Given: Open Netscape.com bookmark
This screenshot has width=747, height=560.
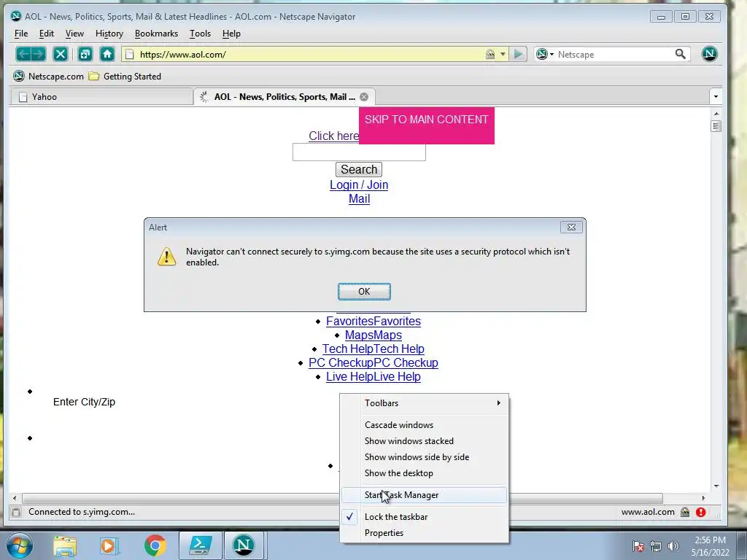Looking at the screenshot, I should click(x=48, y=76).
